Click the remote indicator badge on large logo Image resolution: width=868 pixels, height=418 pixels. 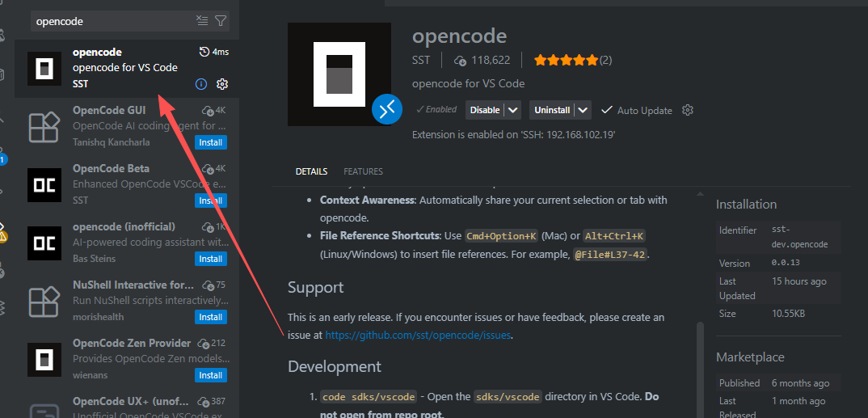[386, 109]
